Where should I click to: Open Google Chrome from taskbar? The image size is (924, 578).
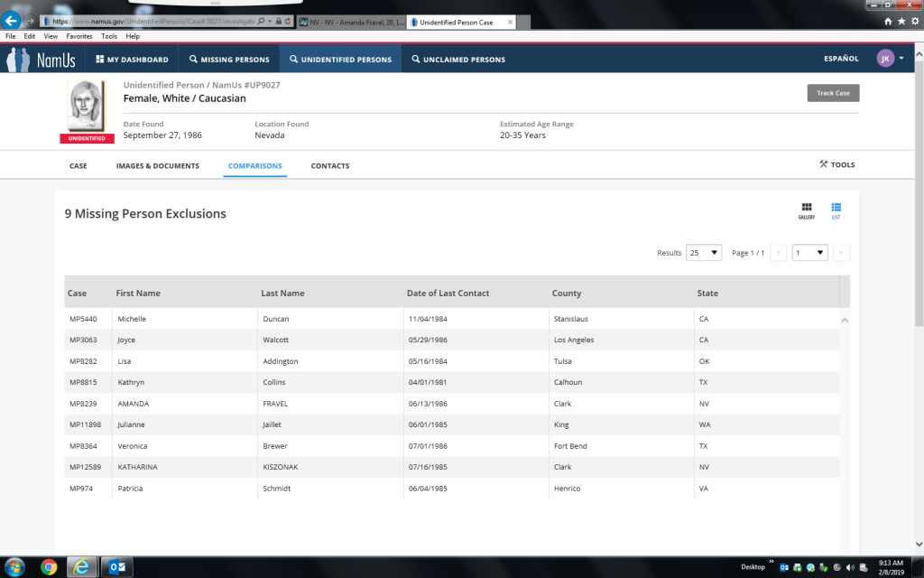[49, 567]
